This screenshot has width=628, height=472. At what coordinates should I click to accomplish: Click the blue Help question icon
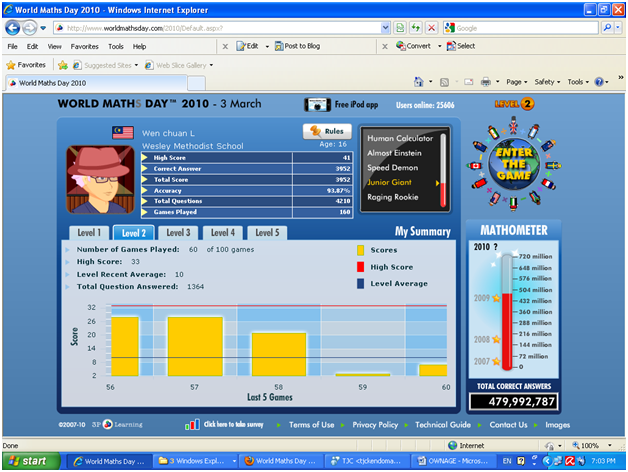point(599,82)
